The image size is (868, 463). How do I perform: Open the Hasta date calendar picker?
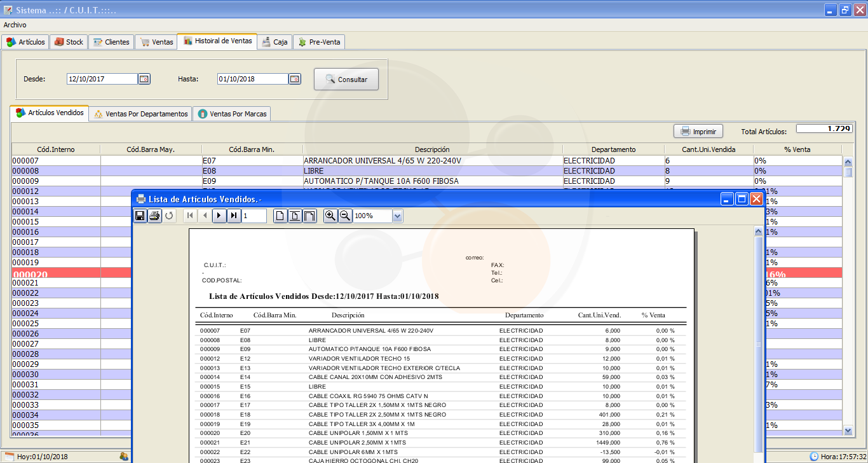click(x=295, y=79)
